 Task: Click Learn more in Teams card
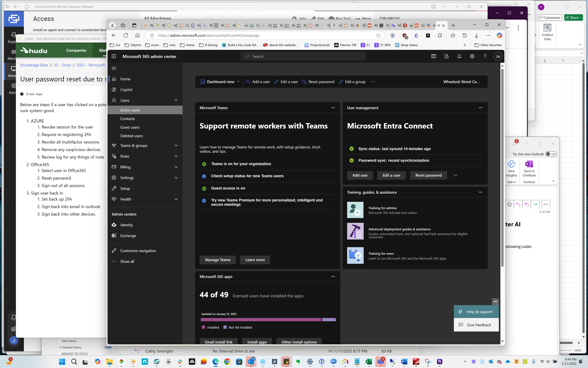click(x=255, y=260)
